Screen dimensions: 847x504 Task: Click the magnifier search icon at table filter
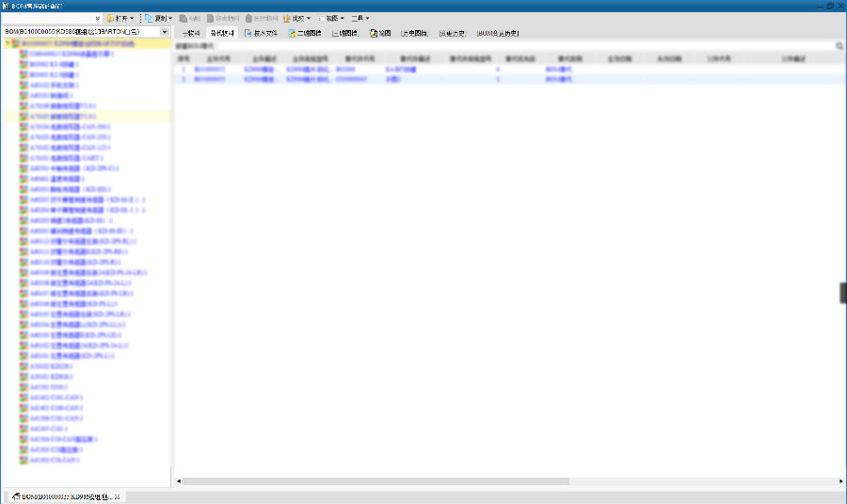click(x=839, y=46)
